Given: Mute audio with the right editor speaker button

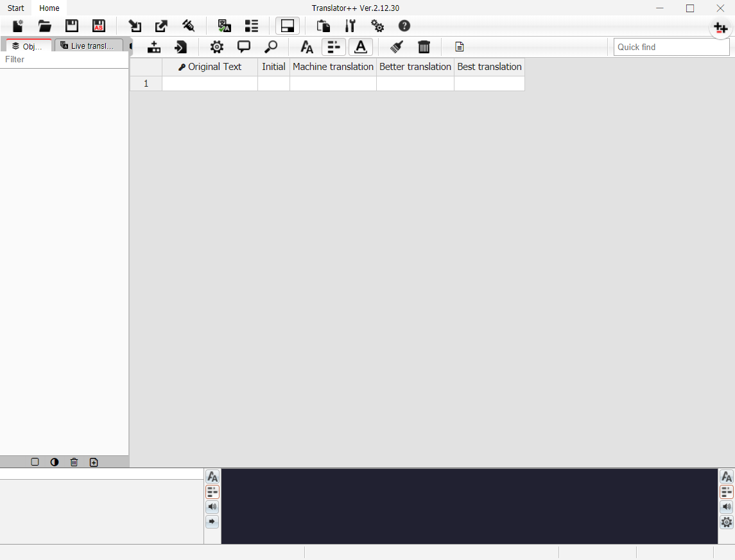Looking at the screenshot, I should tap(727, 507).
